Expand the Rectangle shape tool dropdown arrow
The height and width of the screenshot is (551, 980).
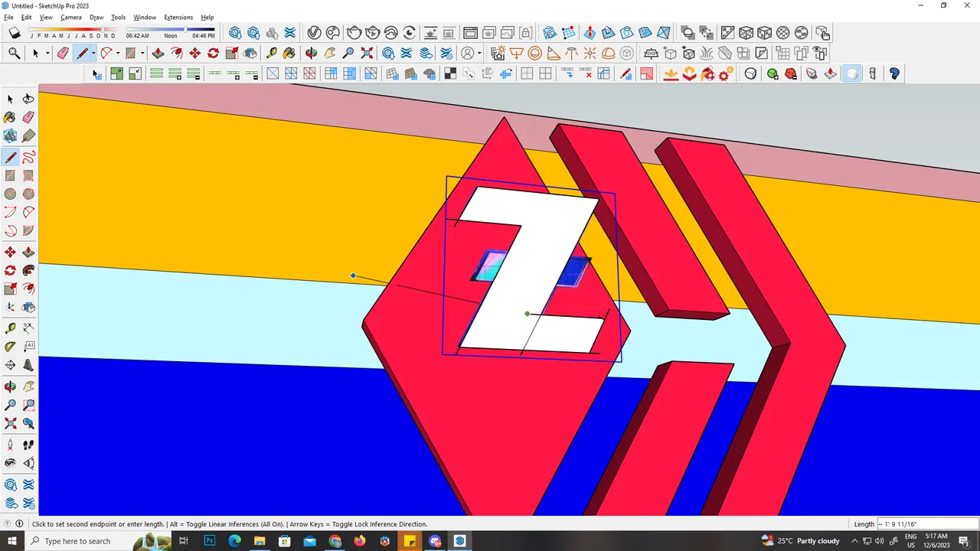(142, 54)
